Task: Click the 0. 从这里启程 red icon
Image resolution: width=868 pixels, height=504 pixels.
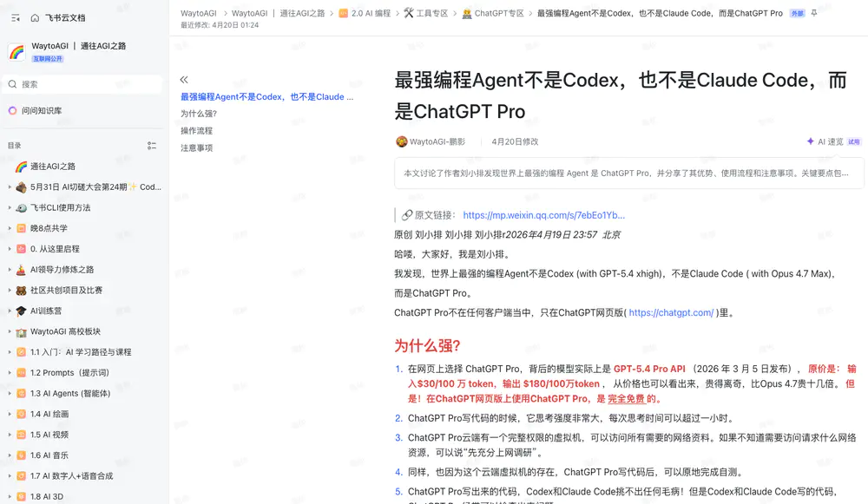Action: (21, 249)
